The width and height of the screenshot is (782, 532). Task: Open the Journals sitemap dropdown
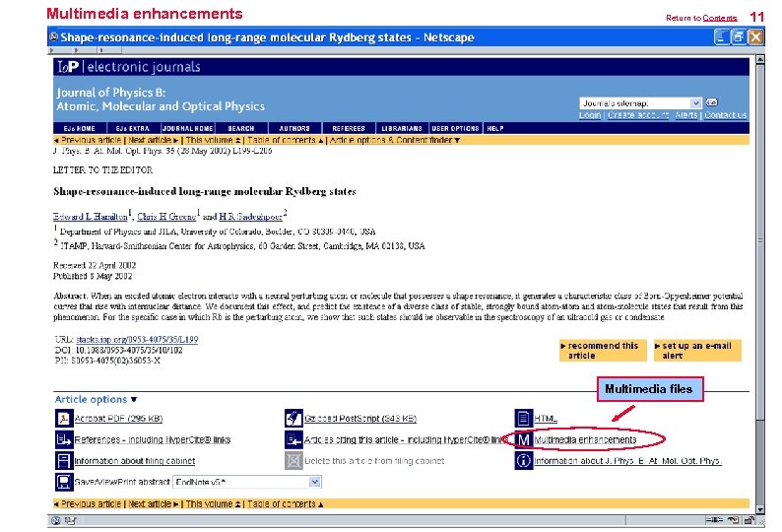[x=695, y=103]
